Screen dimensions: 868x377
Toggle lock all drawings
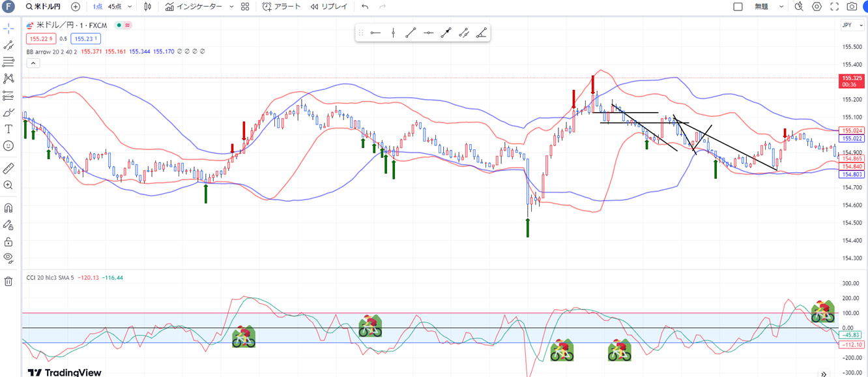coord(8,241)
